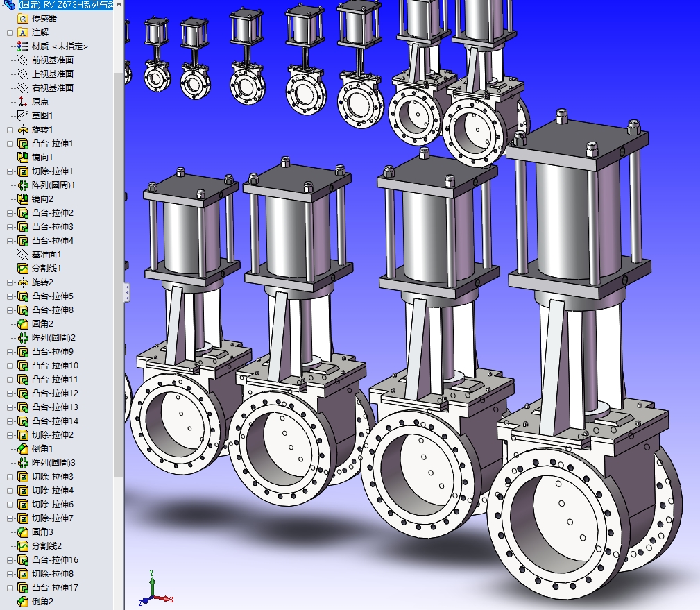Click the scroll-up arrow of the feature tree
The height and width of the screenshot is (610, 700).
(x=119, y=4)
